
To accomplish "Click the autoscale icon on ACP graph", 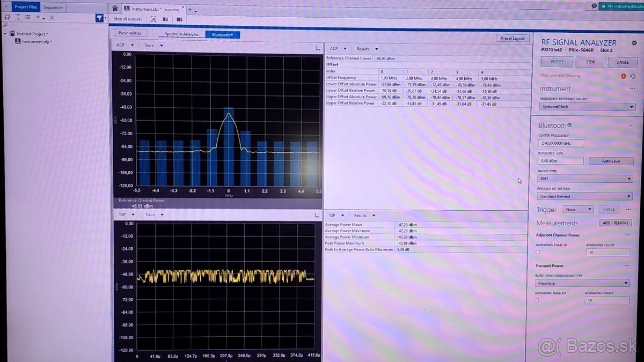I will tap(316, 48).
